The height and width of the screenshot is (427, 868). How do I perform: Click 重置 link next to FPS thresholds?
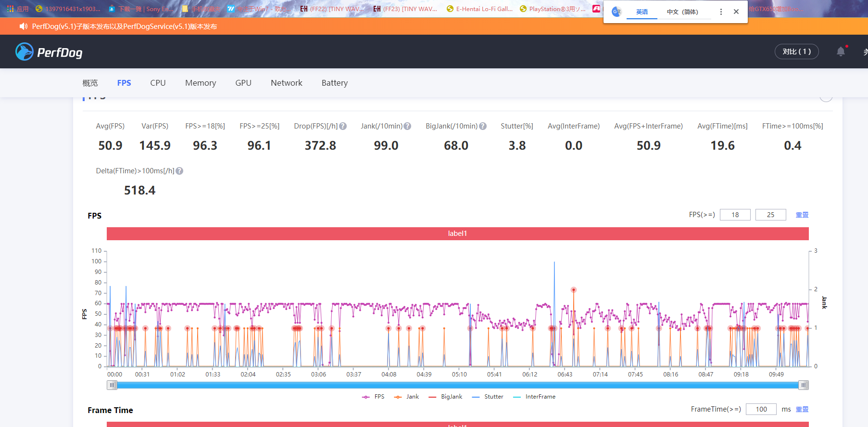(802, 215)
